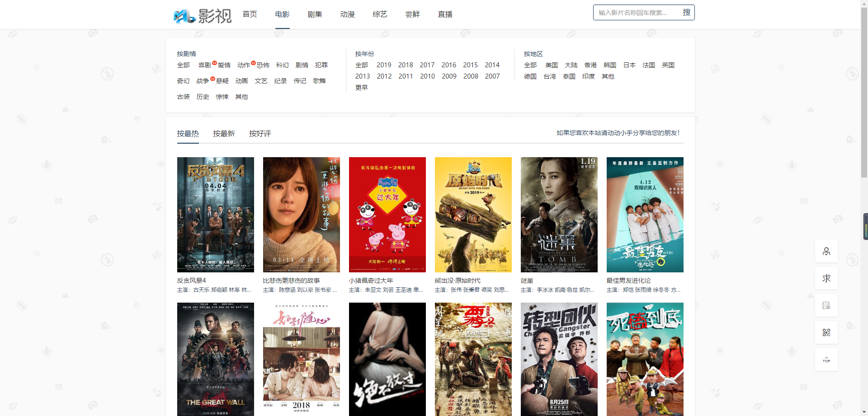Open the 小猪佩奇过大年 poster

(387, 215)
